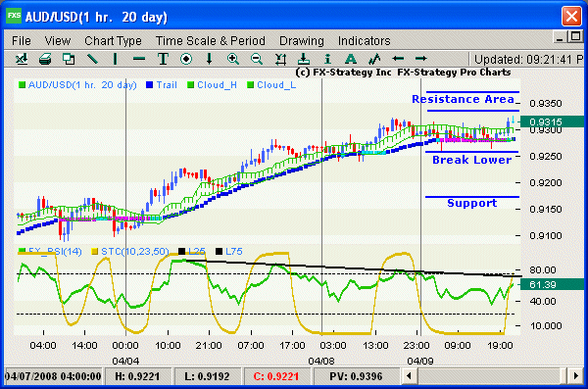Click the Trail legend entry
This screenshot has height=389, width=588.
(162, 85)
